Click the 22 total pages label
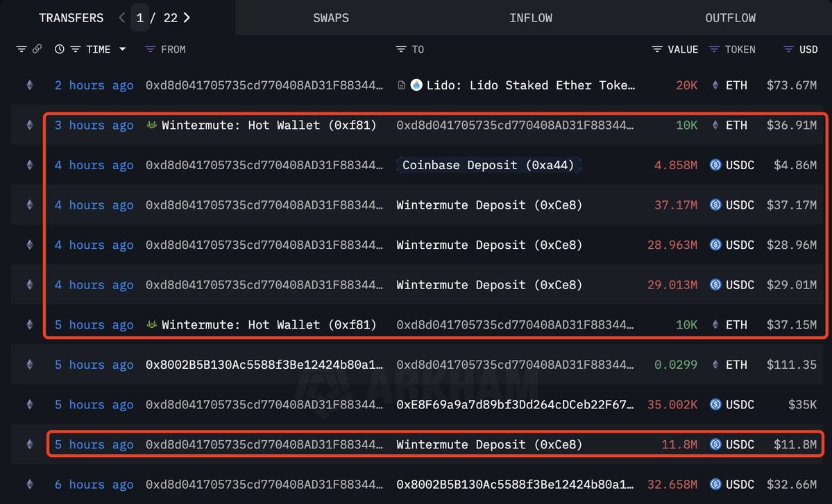 point(170,18)
